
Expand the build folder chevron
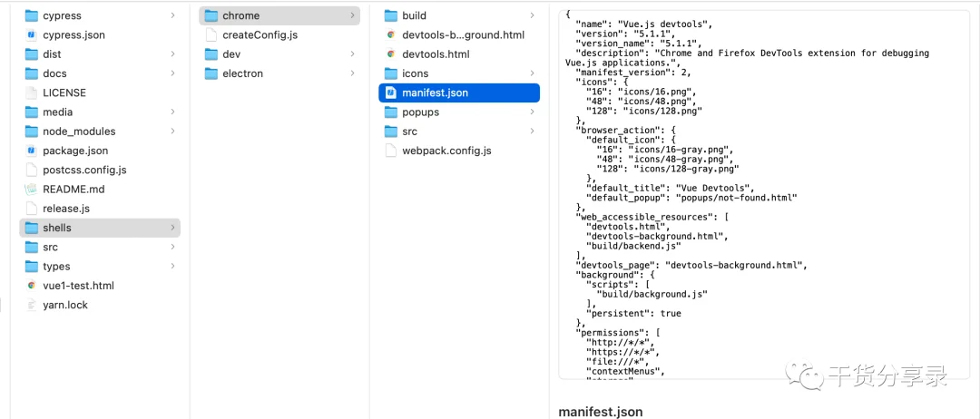pos(532,15)
